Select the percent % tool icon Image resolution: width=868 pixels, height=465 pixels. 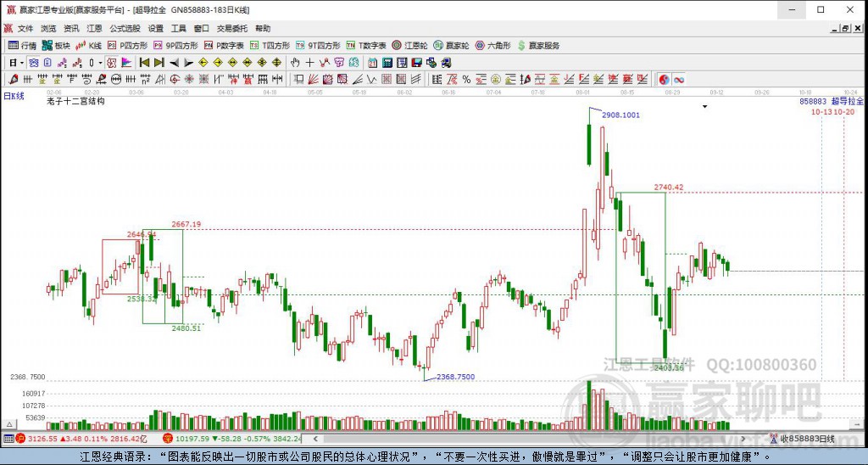467,79
